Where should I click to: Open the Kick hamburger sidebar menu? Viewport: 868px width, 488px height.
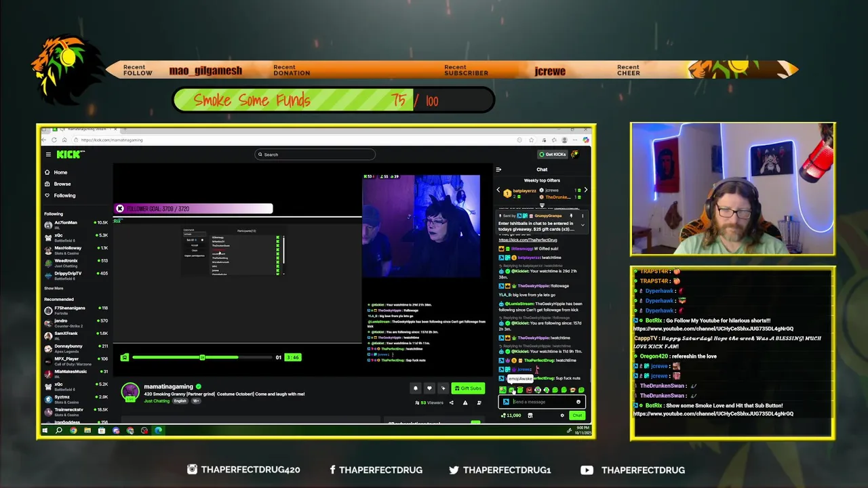tap(48, 155)
